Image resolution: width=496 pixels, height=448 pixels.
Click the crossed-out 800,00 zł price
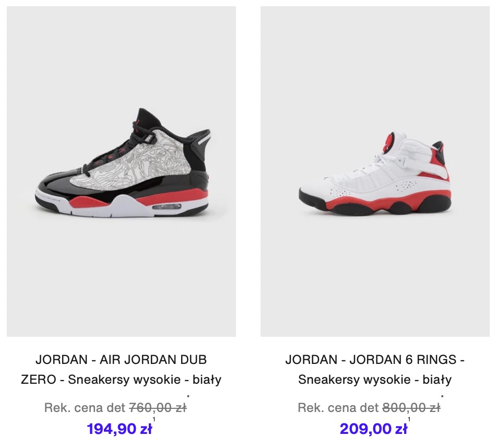411,407
